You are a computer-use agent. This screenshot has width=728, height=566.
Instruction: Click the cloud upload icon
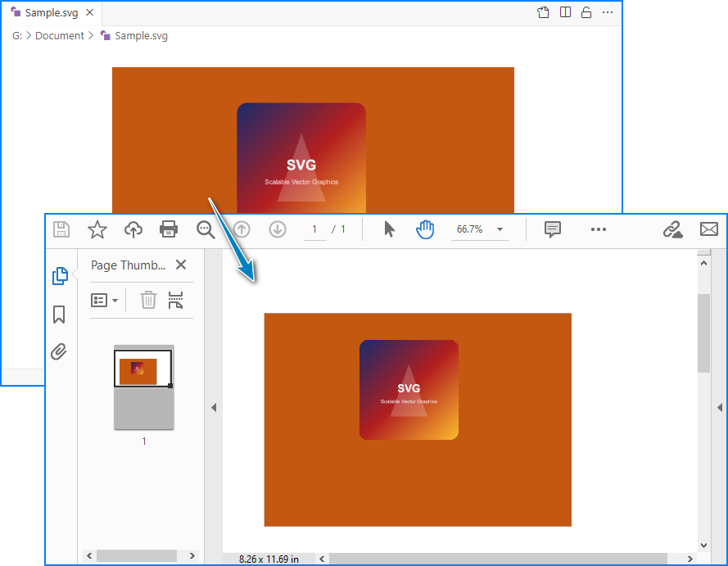[x=133, y=229]
